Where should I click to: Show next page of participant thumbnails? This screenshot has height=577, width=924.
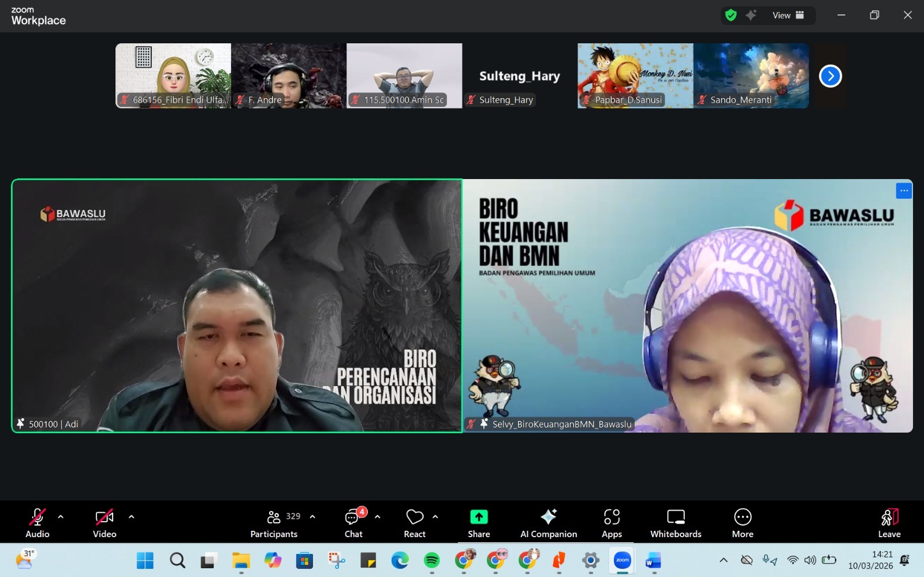[830, 76]
